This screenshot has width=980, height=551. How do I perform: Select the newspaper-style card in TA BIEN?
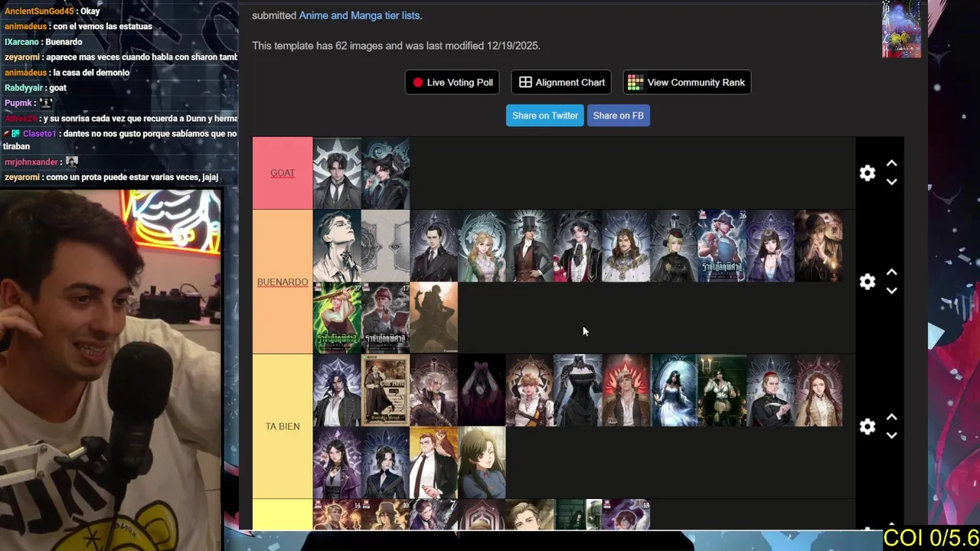[385, 390]
